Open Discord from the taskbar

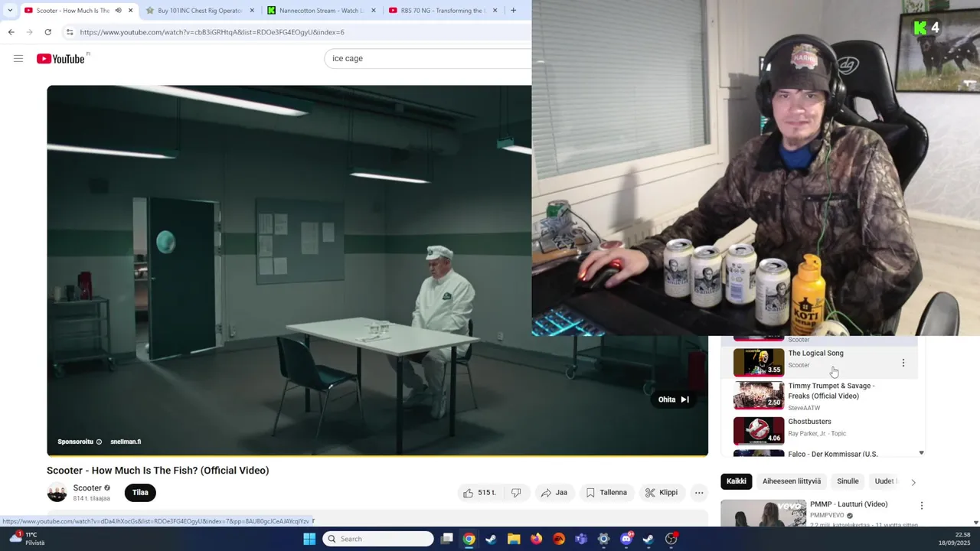(626, 539)
